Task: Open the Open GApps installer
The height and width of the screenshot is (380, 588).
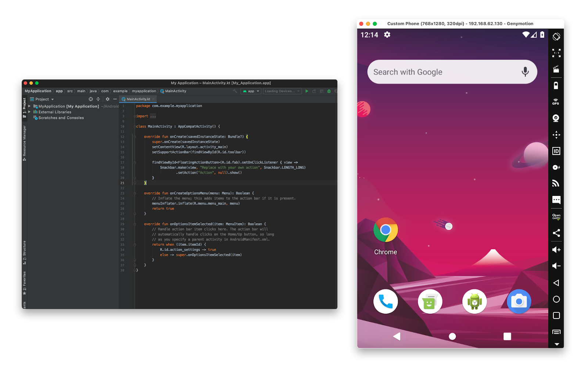Action: (x=556, y=217)
